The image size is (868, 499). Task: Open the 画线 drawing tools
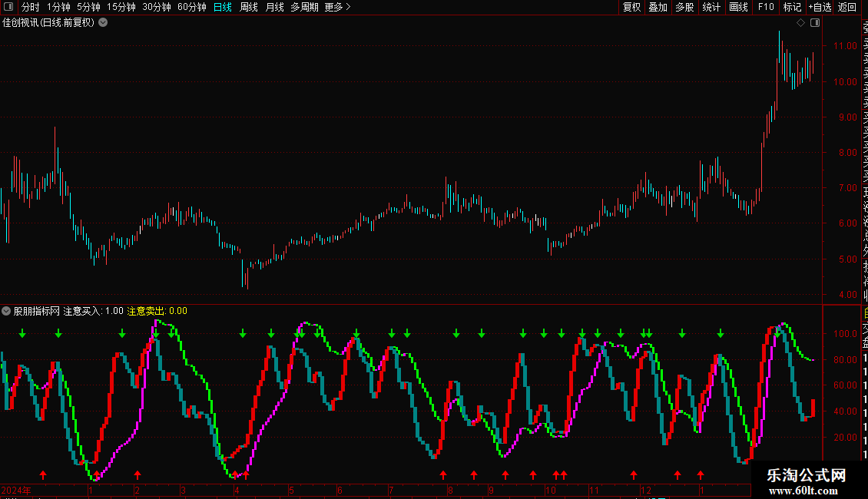(x=738, y=7)
